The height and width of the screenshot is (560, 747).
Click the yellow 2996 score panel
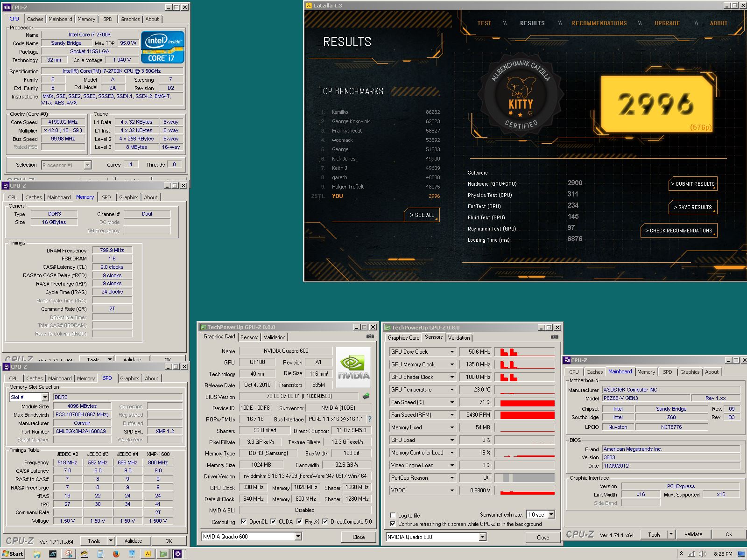click(x=657, y=105)
